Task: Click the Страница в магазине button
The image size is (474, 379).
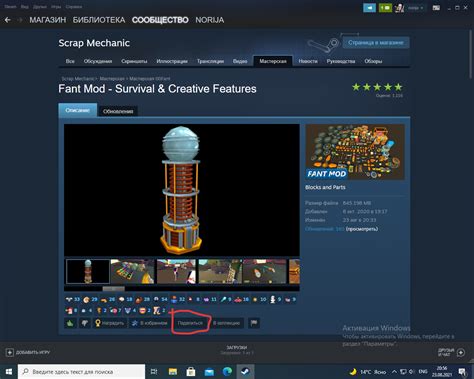Action: tap(376, 43)
